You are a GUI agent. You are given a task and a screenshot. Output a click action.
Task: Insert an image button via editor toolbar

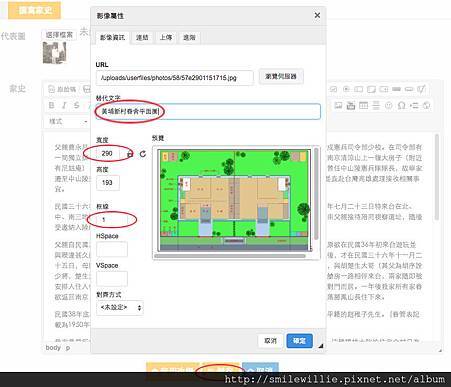[x=409, y=89]
